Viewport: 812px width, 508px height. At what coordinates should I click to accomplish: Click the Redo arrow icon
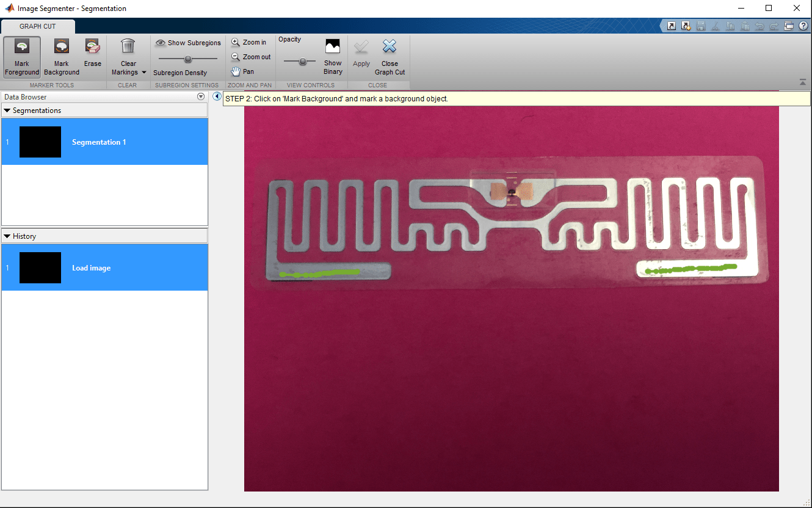click(x=774, y=26)
